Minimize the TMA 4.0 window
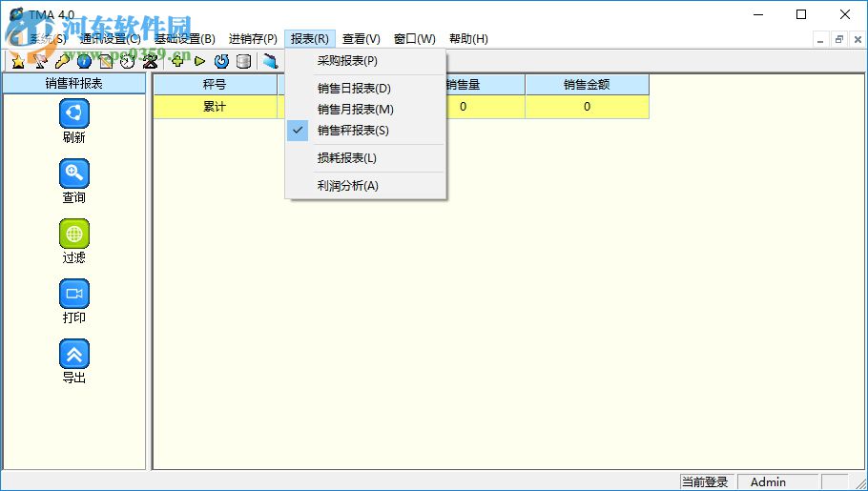The width and height of the screenshot is (868, 491). [x=756, y=15]
